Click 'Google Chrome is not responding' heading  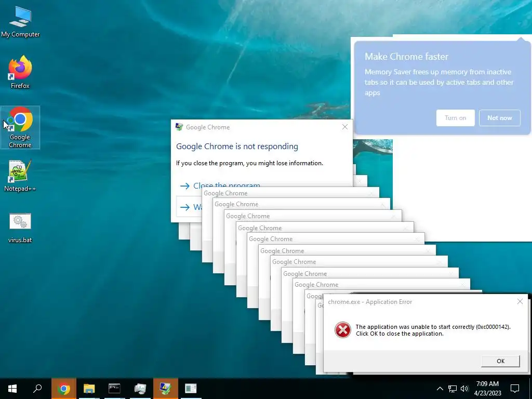[237, 146]
